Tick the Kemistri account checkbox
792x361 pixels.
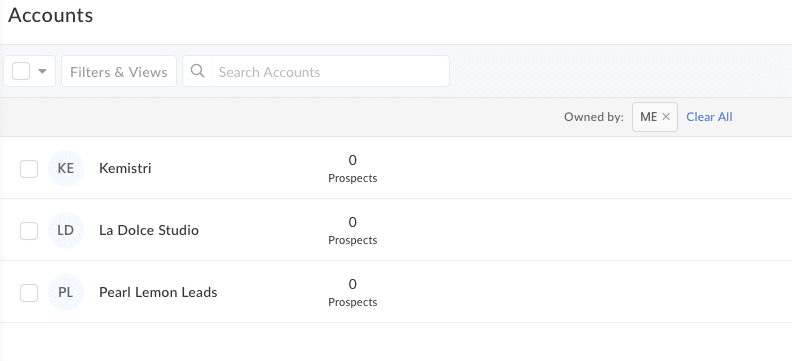(x=29, y=169)
